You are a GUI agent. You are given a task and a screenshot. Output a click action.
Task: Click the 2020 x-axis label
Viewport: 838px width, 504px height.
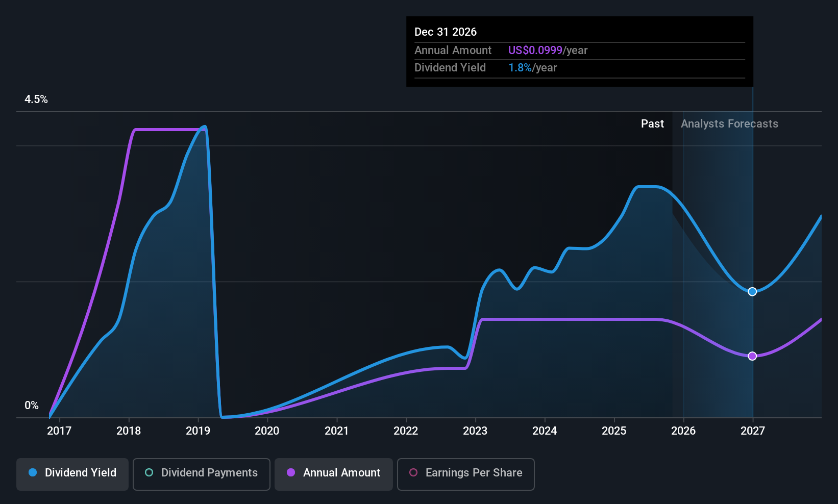(x=267, y=431)
